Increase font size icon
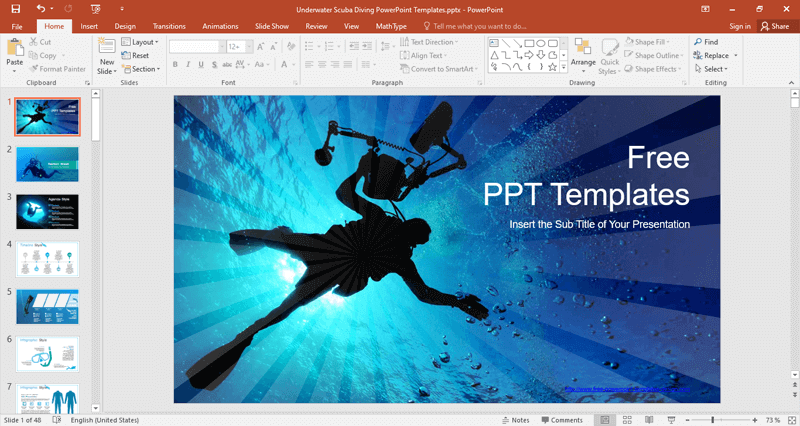The image size is (800, 426). point(261,46)
